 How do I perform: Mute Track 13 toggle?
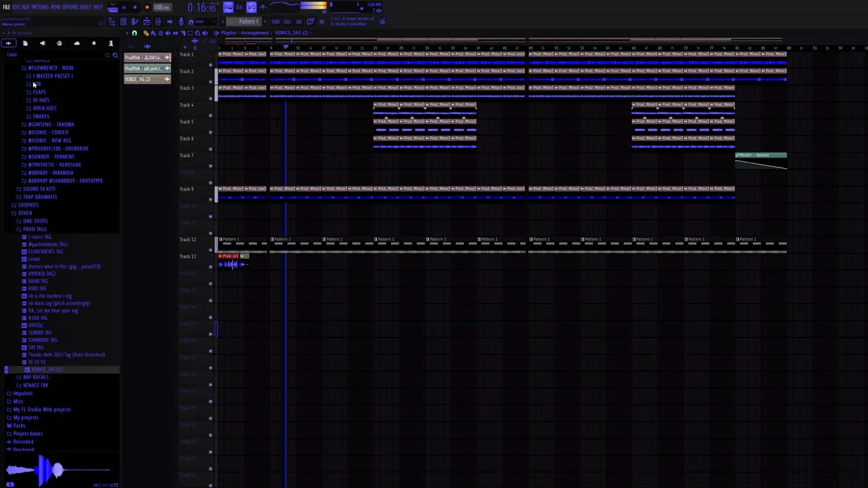[x=210, y=266]
